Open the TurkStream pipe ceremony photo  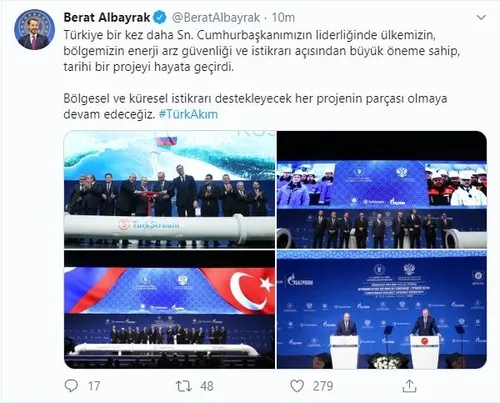(x=169, y=189)
